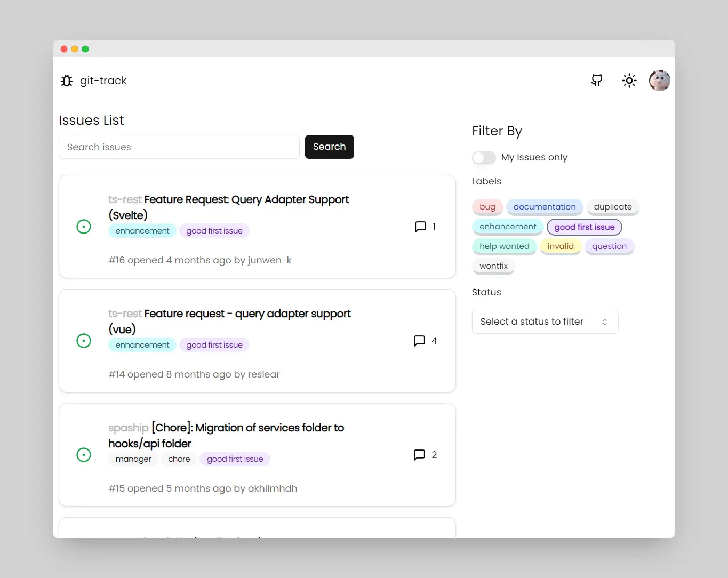Click open-status icon of issue #14
The height and width of the screenshot is (578, 728).
(x=84, y=341)
